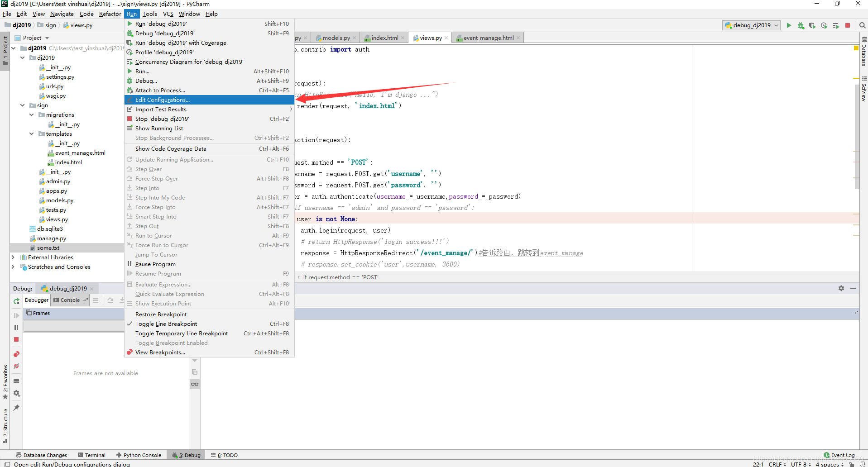Switch to the models.py editor tab
Image resolution: width=868 pixels, height=467 pixels.
coord(336,38)
